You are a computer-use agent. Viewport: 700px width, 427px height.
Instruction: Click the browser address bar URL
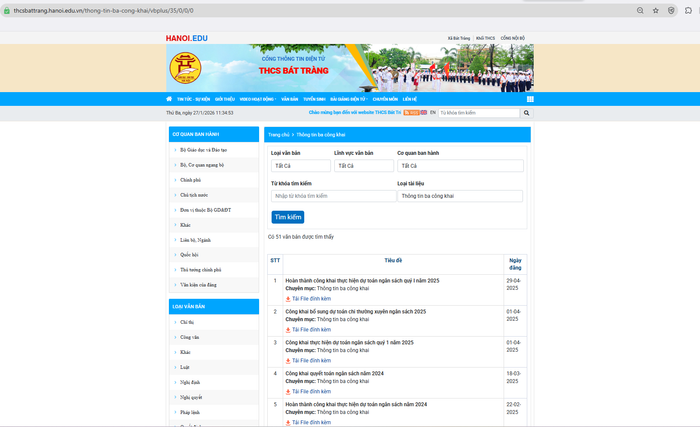(104, 11)
